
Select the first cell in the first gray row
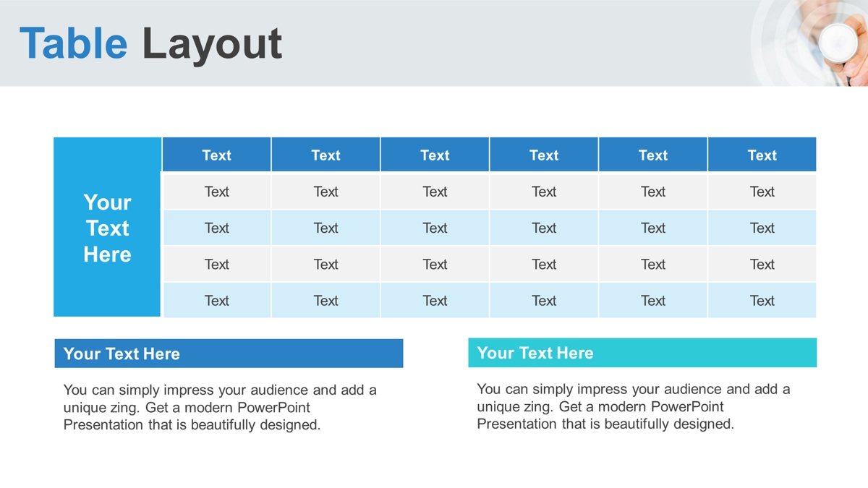pyautogui.click(x=216, y=192)
